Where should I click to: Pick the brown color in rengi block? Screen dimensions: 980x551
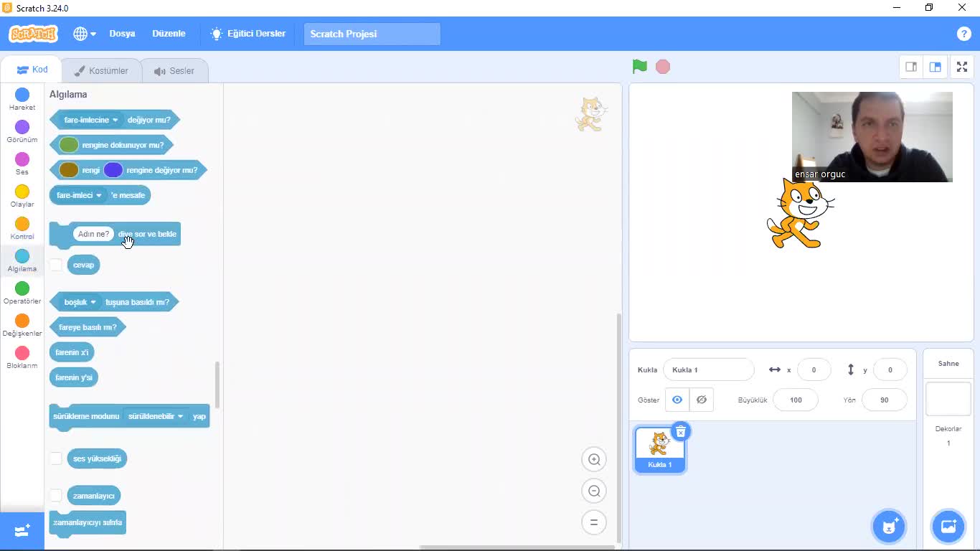pos(69,170)
